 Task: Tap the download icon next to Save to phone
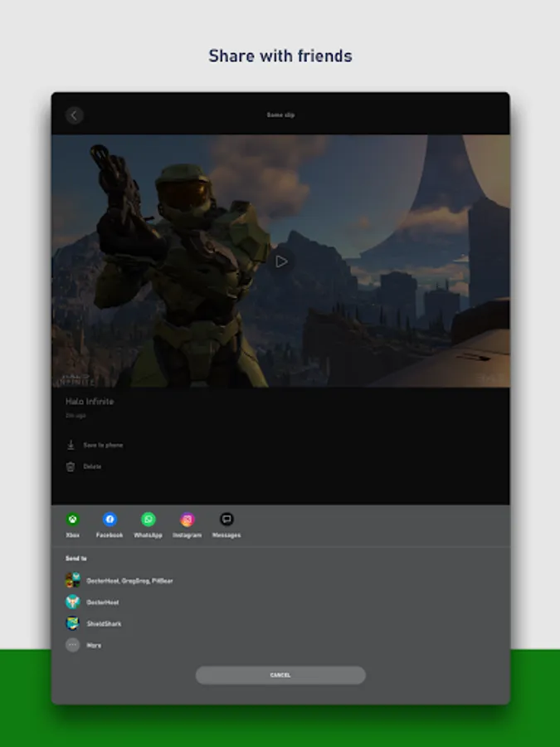click(71, 445)
